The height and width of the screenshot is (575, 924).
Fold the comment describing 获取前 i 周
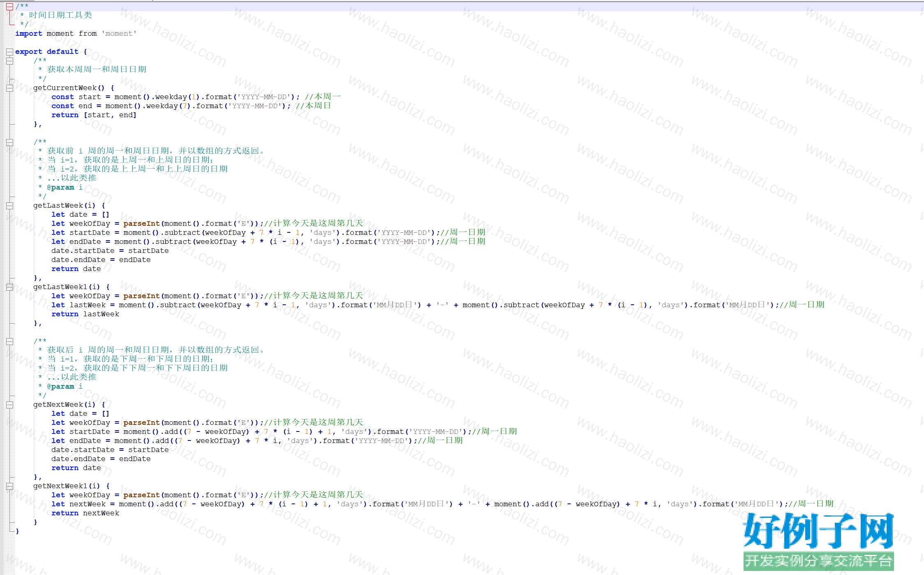pos(9,142)
